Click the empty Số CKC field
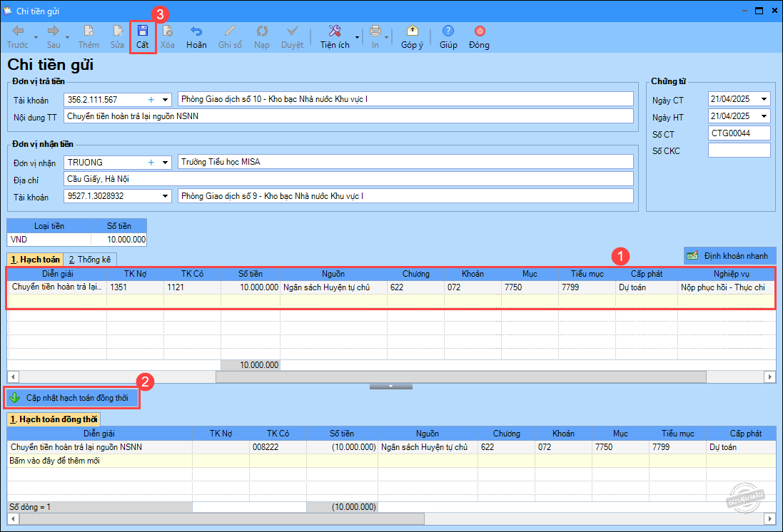 [x=739, y=150]
